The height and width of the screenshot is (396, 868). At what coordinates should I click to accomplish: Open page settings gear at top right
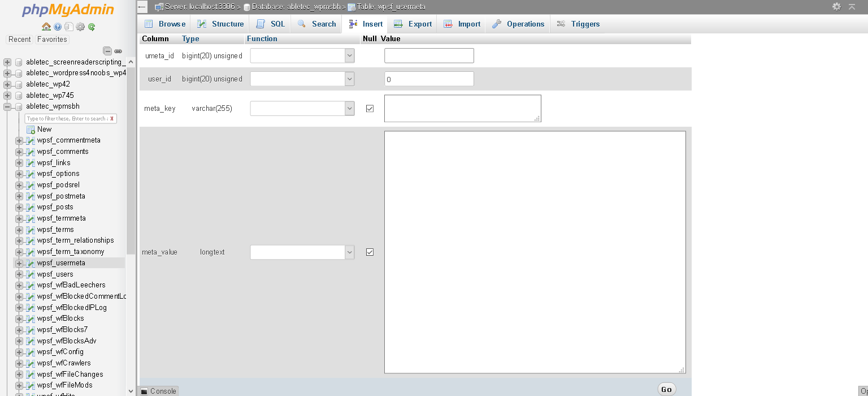click(836, 6)
